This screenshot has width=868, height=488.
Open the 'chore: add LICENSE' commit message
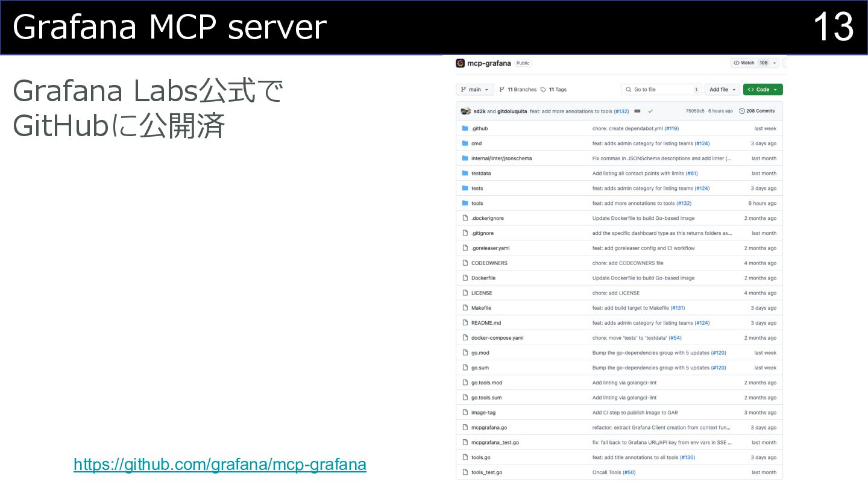tap(616, 293)
